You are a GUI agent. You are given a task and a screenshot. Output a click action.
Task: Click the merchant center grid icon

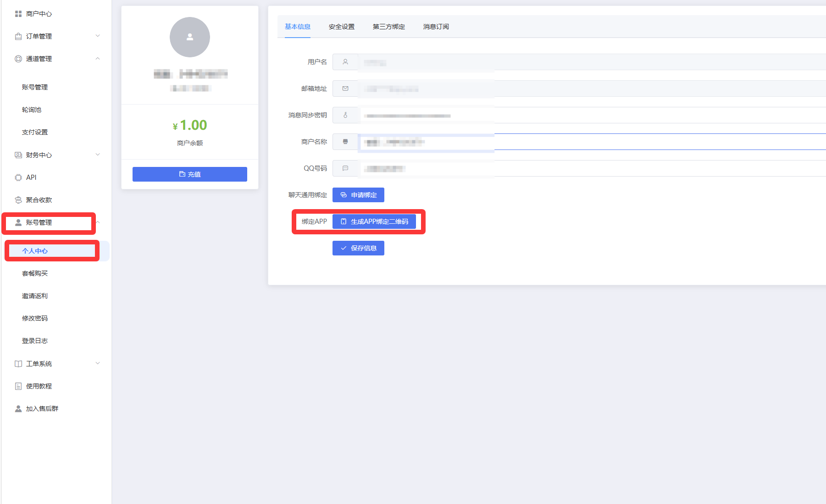[18, 14]
